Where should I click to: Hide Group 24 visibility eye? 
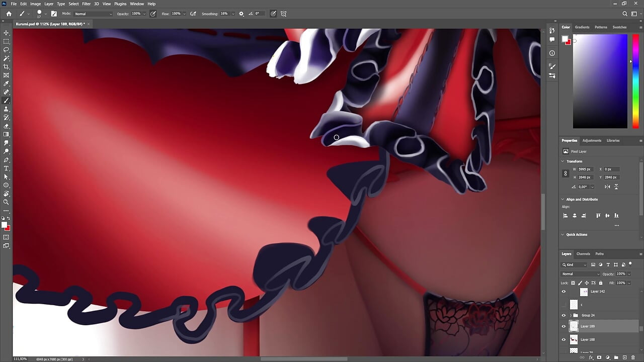(x=563, y=315)
